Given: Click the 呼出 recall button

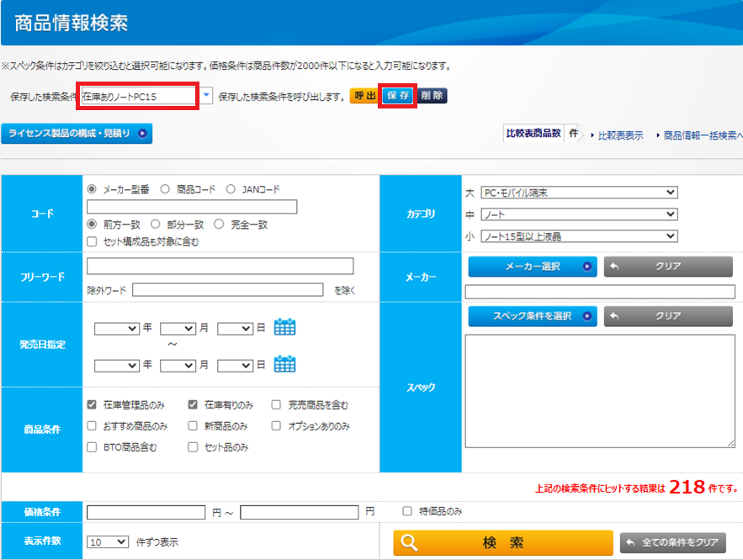Looking at the screenshot, I should 364,96.
